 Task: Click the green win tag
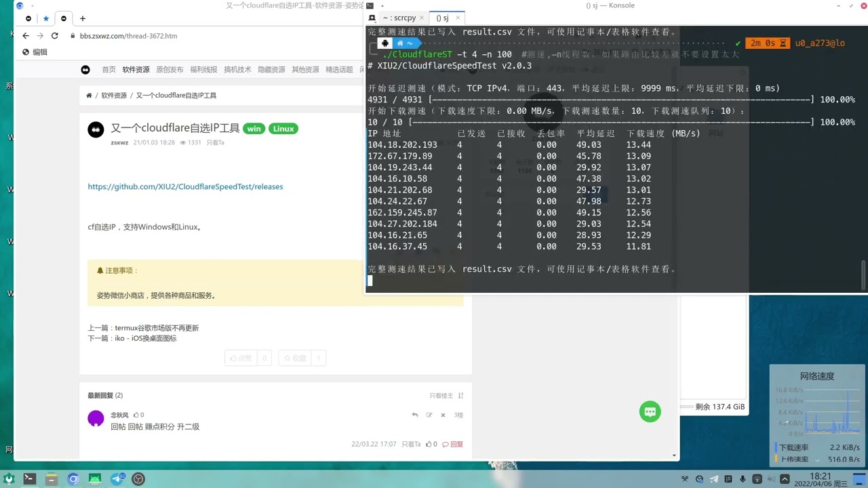point(254,129)
